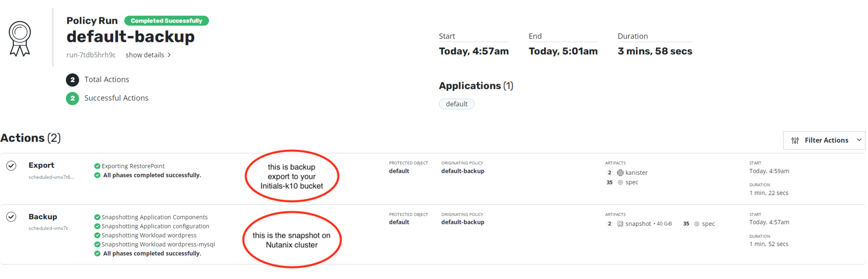This screenshot has height=279, width=868.
Task: Click the spec gear icon in Backup row
Action: pos(696,224)
